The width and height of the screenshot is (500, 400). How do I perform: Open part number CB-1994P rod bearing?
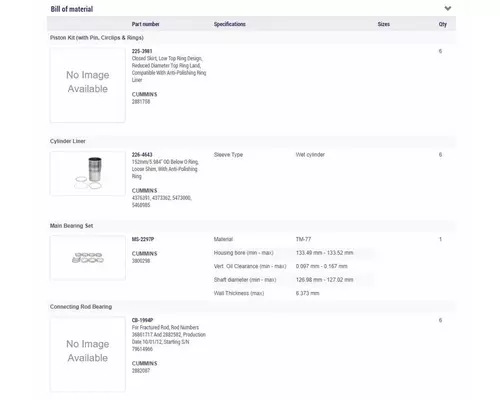point(142,320)
